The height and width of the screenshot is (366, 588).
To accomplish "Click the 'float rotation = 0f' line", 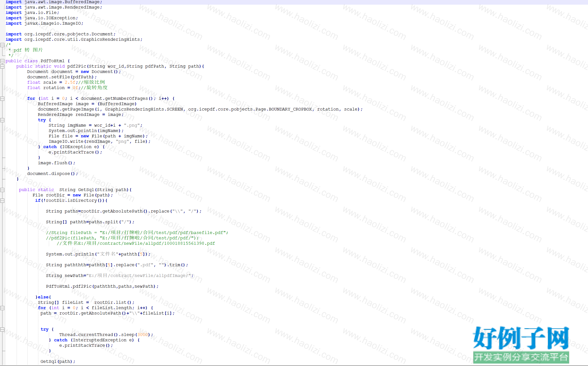I will click(x=67, y=88).
